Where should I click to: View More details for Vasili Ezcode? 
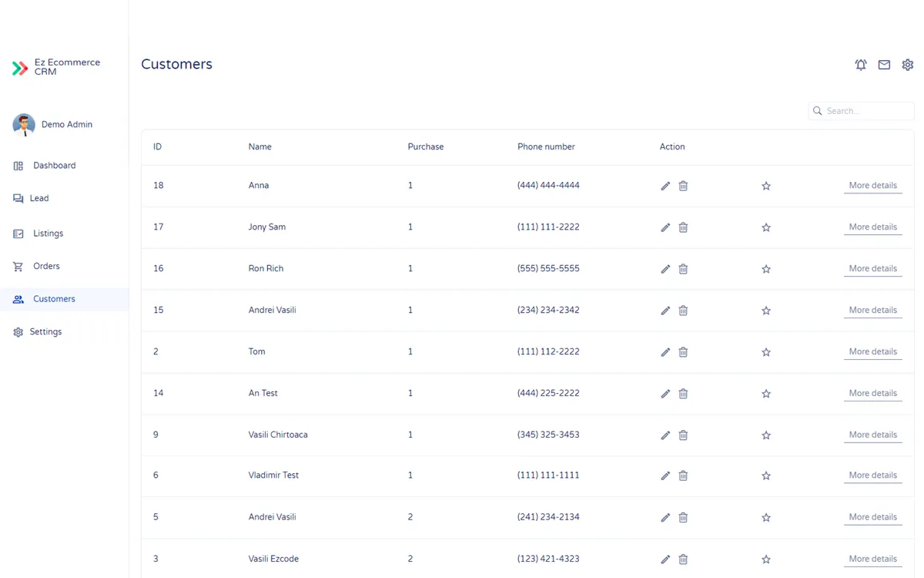(872, 559)
